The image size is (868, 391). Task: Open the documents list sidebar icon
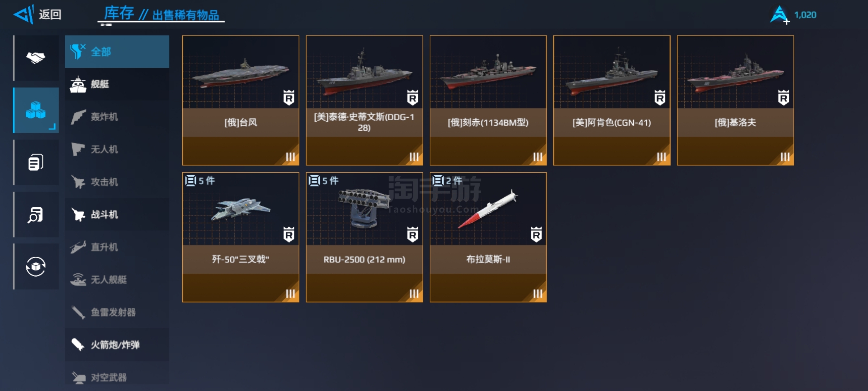point(36,162)
